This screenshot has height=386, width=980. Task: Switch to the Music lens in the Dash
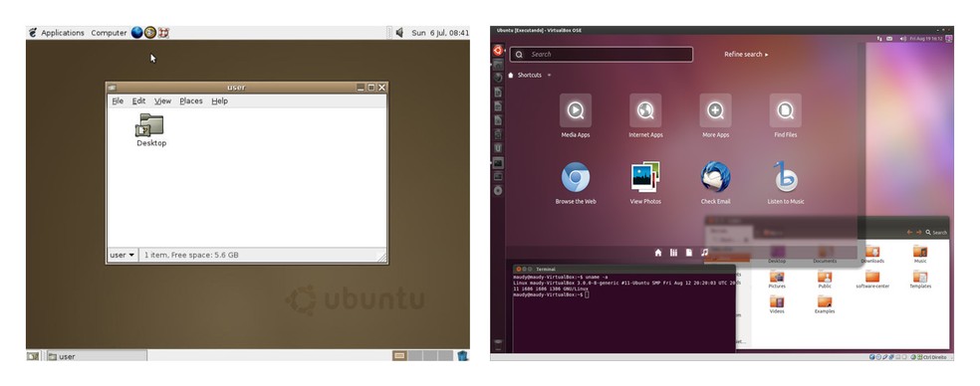tap(704, 253)
